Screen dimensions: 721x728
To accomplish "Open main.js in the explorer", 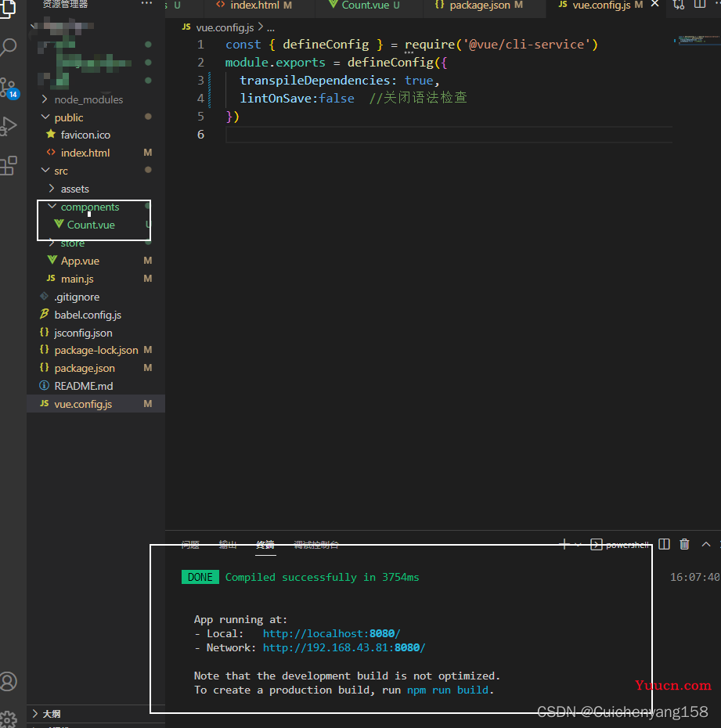I will pyautogui.click(x=96, y=279).
